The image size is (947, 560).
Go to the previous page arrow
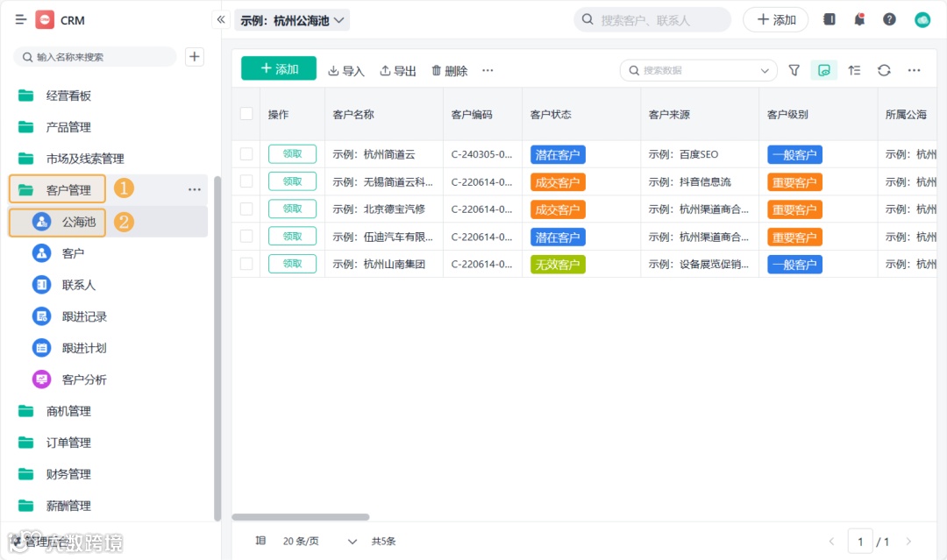pyautogui.click(x=831, y=542)
